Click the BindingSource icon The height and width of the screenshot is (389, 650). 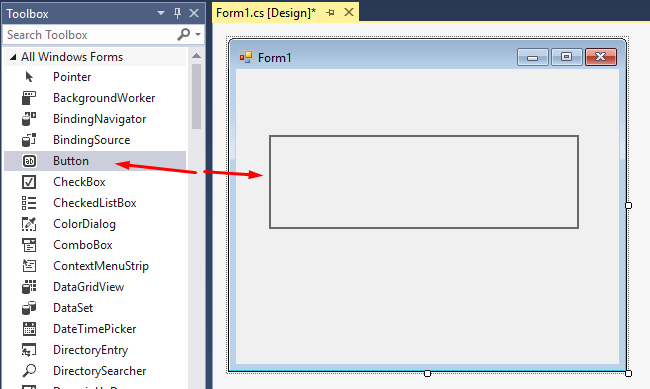point(29,140)
